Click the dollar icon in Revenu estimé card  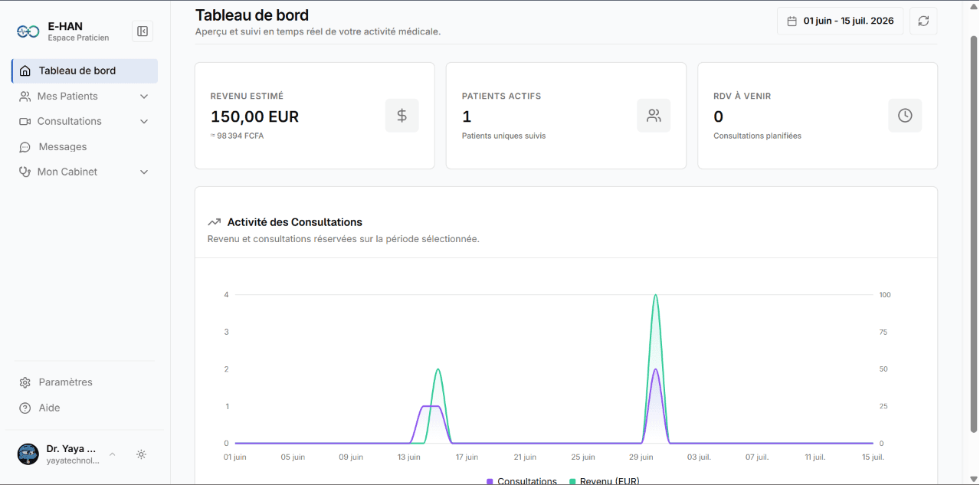coord(402,116)
